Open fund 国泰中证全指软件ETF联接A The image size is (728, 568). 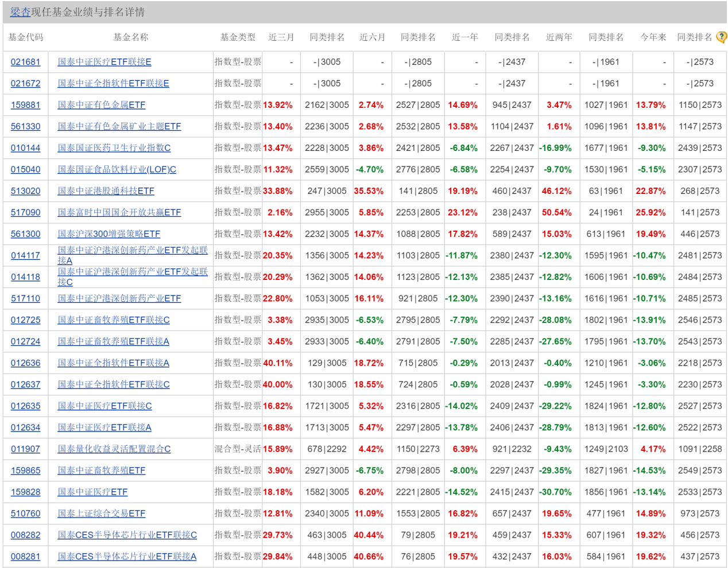114,363
